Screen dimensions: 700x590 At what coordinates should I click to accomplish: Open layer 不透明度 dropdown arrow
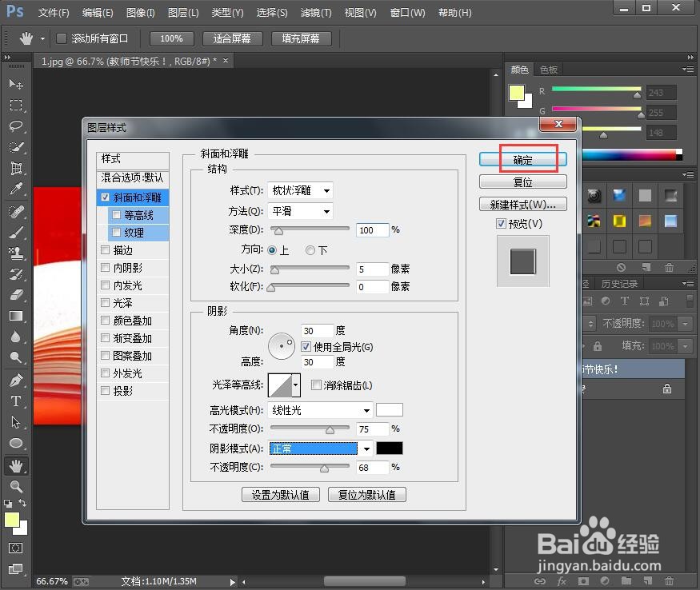(686, 324)
